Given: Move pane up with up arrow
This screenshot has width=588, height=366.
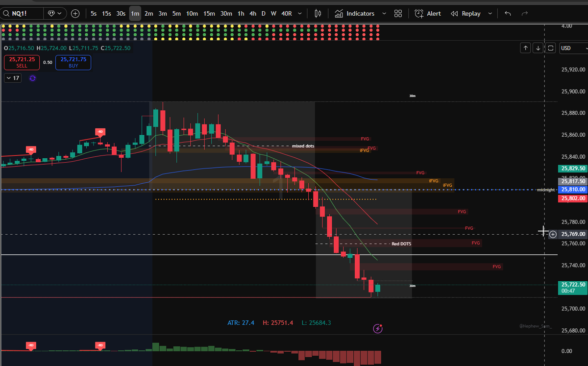Looking at the screenshot, I should point(525,48).
